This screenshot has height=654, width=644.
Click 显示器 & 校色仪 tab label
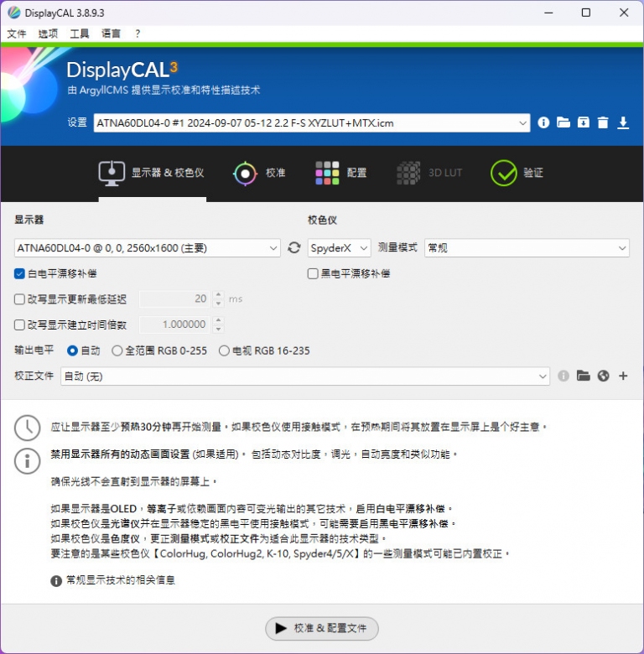(x=168, y=173)
